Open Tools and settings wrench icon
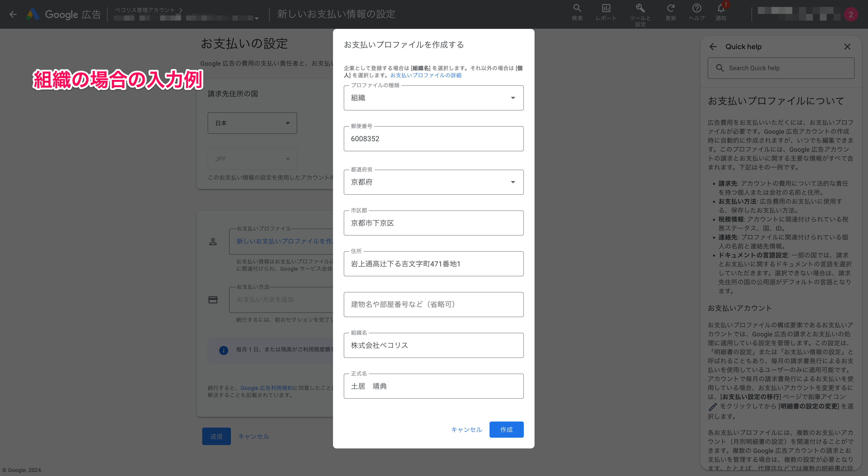Screen dimensions: 868x476 click(x=640, y=8)
